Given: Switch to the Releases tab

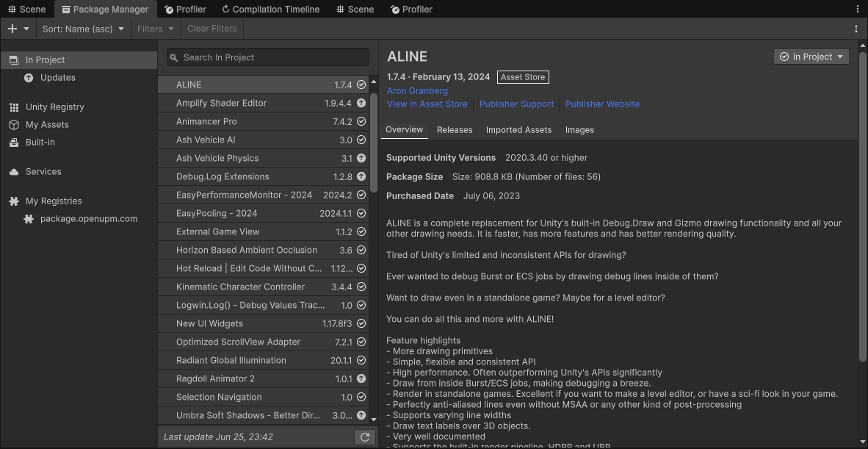Looking at the screenshot, I should tap(455, 130).
